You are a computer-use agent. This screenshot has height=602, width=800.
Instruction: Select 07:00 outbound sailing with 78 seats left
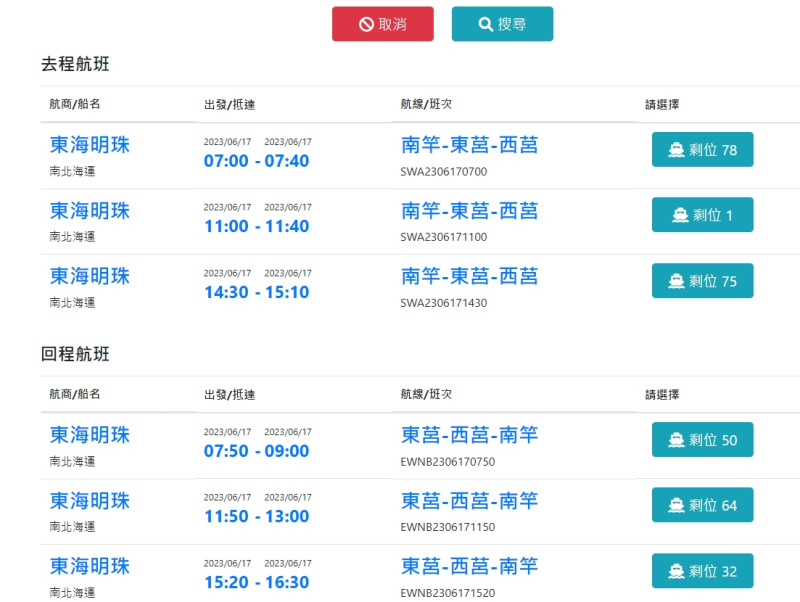pos(702,150)
